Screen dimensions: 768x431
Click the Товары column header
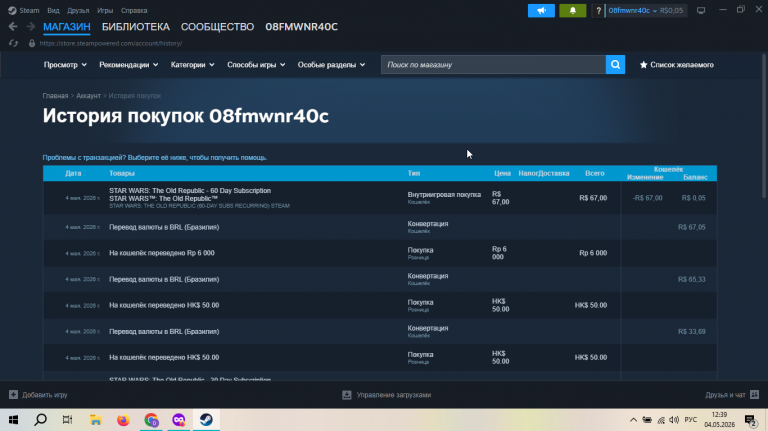122,173
